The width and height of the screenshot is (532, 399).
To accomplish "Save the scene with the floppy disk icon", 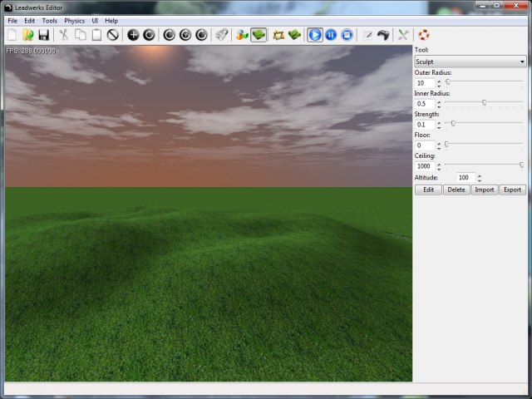I will (43, 35).
